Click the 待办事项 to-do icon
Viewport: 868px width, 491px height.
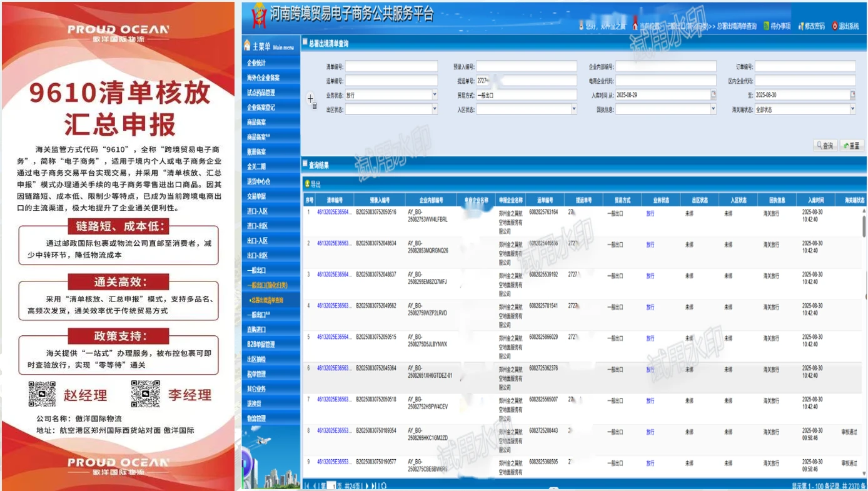(766, 26)
